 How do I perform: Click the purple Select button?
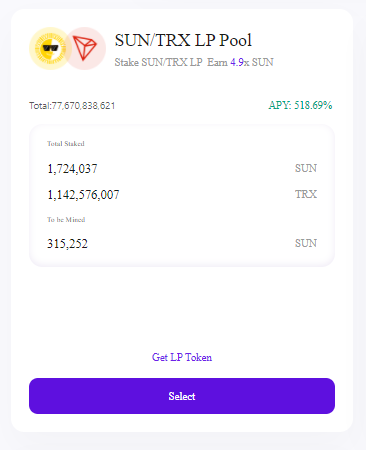(x=182, y=396)
